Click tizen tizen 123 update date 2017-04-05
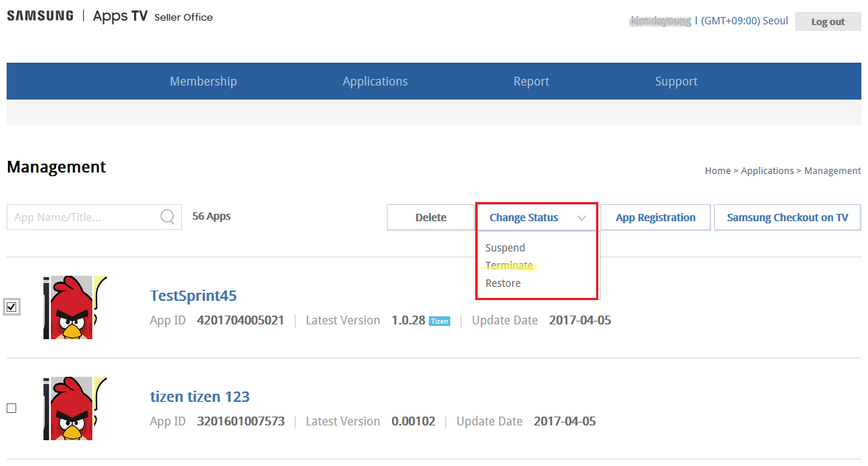This screenshot has height=466, width=868. tap(564, 421)
